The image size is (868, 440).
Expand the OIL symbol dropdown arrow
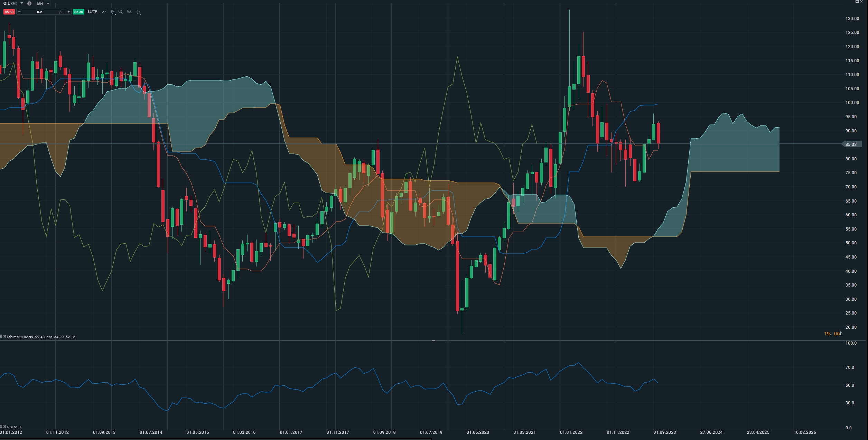[22, 3]
